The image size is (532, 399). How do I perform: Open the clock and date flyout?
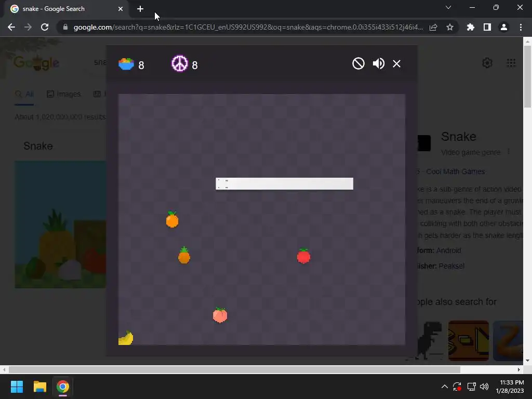click(x=510, y=387)
